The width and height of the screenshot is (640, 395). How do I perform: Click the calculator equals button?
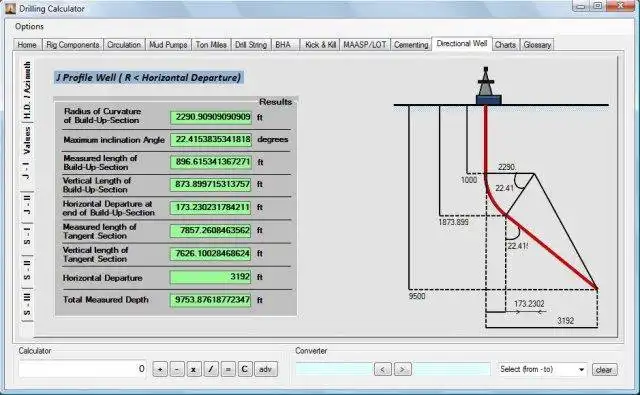point(228,369)
